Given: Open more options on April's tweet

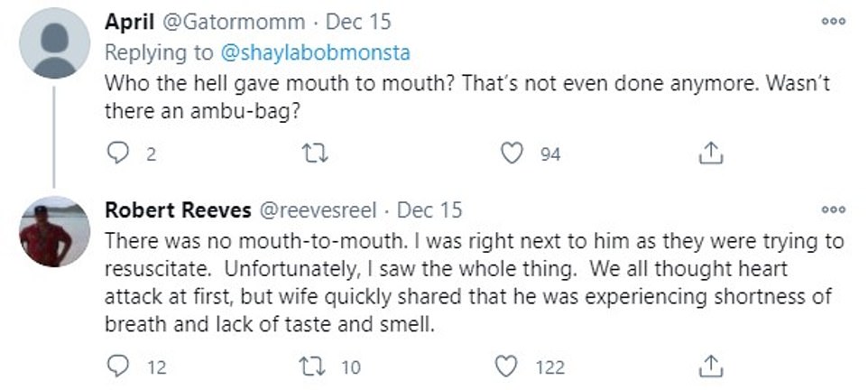Looking at the screenshot, I should click(x=833, y=23).
